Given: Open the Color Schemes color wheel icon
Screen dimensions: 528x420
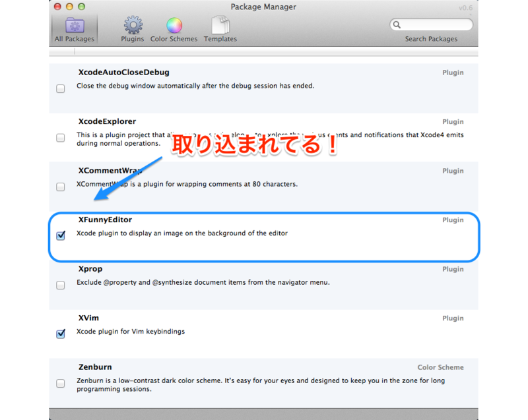Looking at the screenshot, I should point(174,26).
